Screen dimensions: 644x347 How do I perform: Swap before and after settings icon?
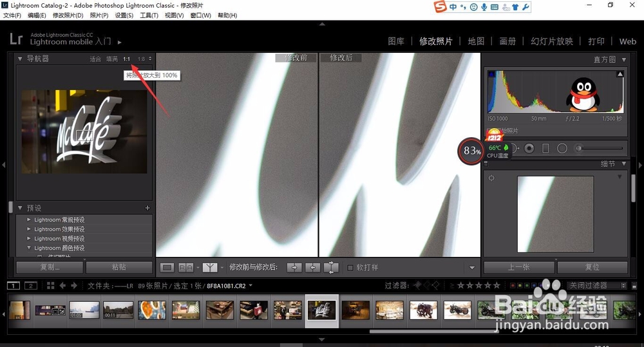[331, 267]
